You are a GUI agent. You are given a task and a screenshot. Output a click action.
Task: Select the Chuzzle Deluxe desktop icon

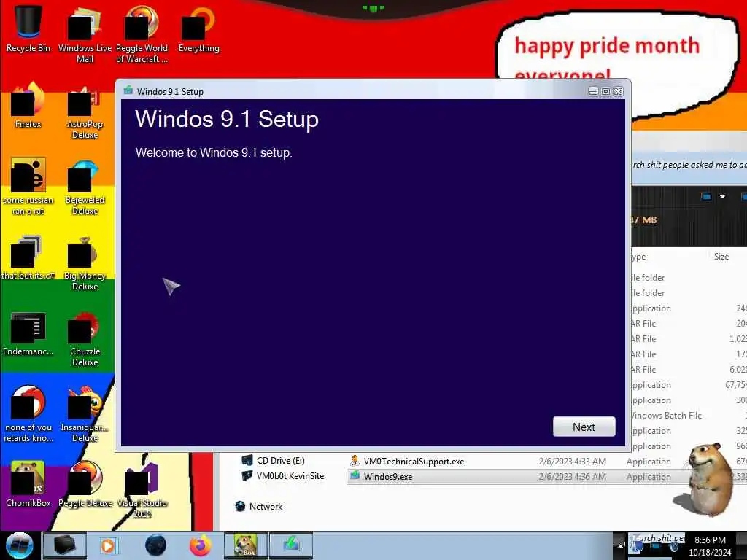click(x=85, y=338)
